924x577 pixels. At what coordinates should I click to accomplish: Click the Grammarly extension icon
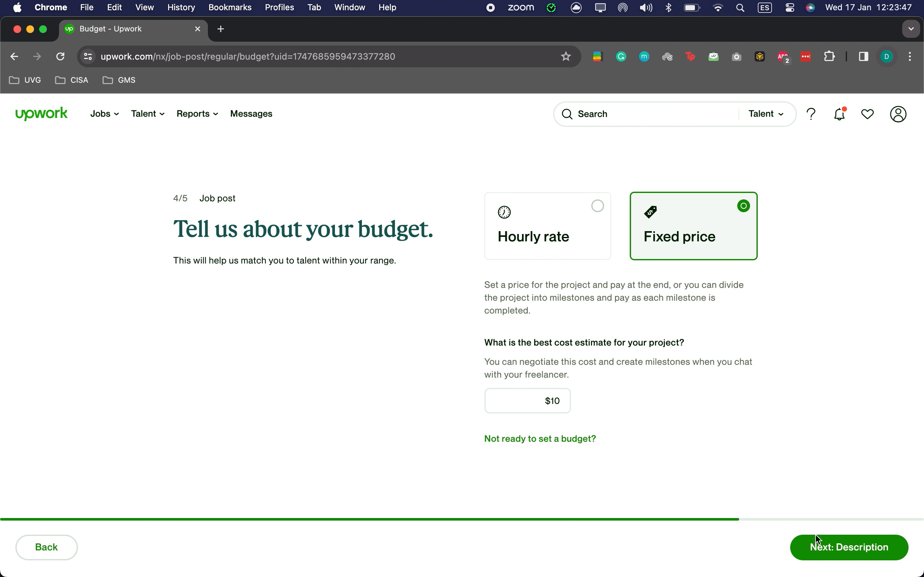[621, 57]
